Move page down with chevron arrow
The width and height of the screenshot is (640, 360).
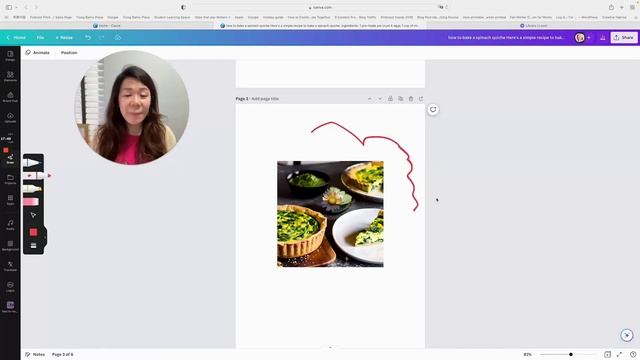click(x=380, y=99)
